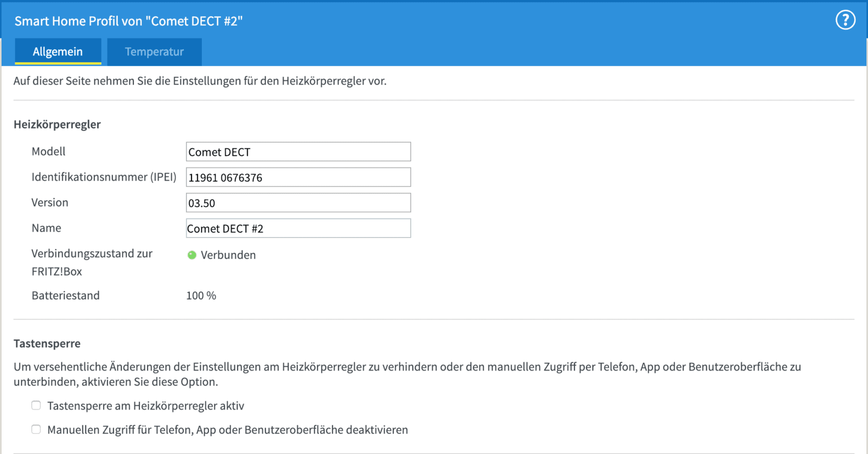
Task: Enable Tastensperre am Heizkörperregler aktiv checkbox
Action: point(36,405)
